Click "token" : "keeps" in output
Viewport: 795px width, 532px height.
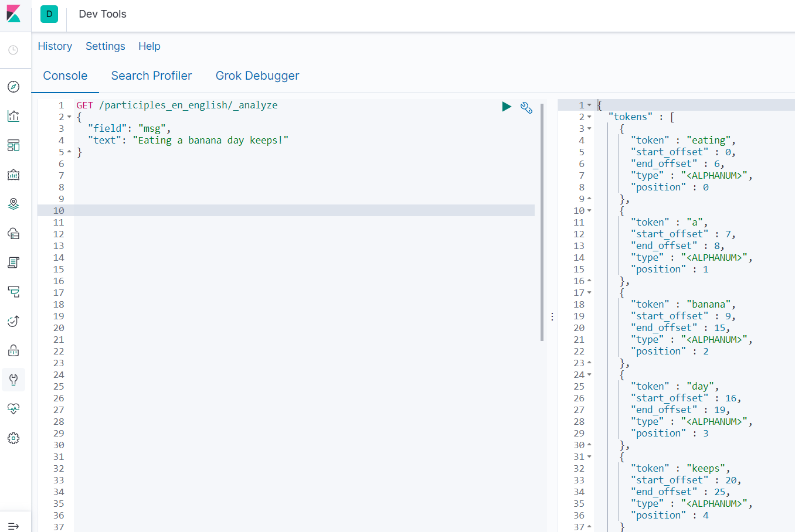click(x=681, y=469)
